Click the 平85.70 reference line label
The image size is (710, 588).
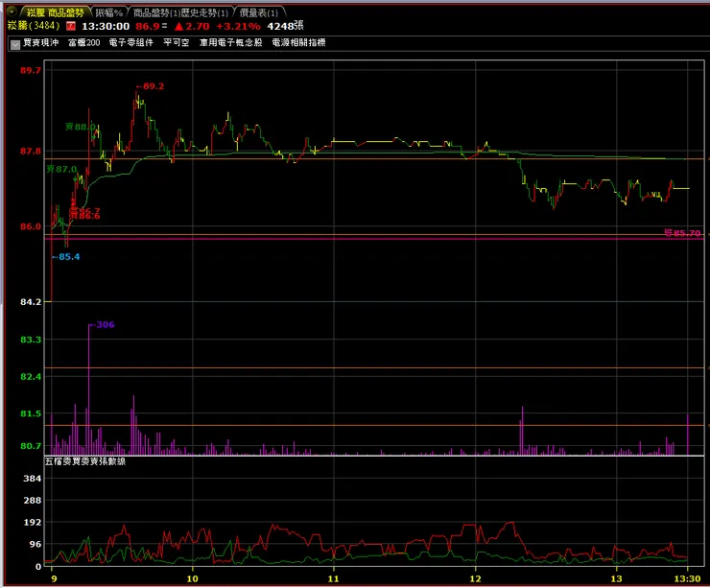click(x=682, y=233)
